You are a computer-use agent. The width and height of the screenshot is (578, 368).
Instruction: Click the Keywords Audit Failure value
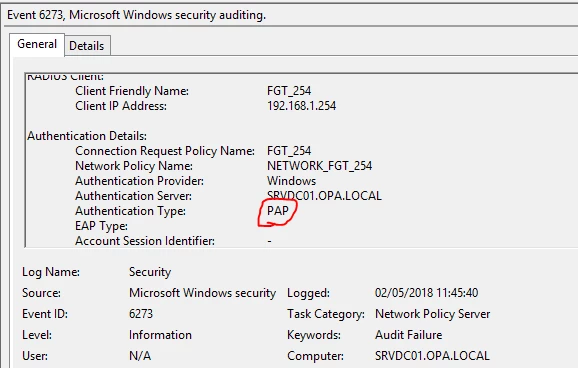point(408,335)
